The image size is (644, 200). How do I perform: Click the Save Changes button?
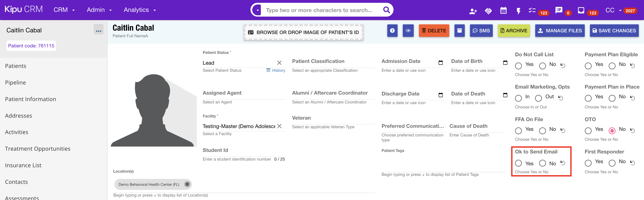[x=614, y=31]
